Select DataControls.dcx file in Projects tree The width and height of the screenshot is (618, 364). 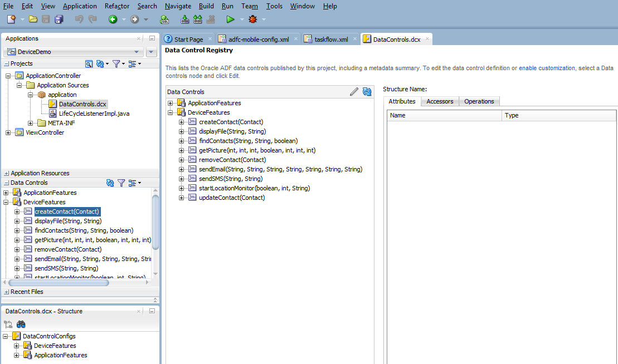point(83,104)
